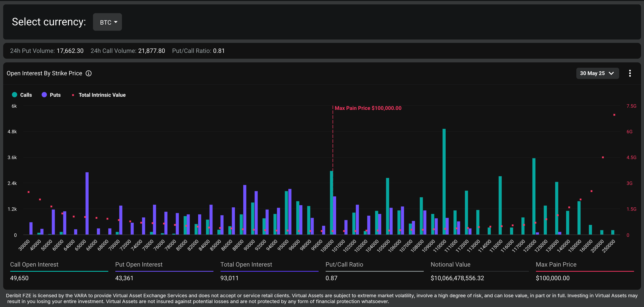Click the purple Puts legend circle
The height and width of the screenshot is (307, 644).
pyautogui.click(x=44, y=95)
